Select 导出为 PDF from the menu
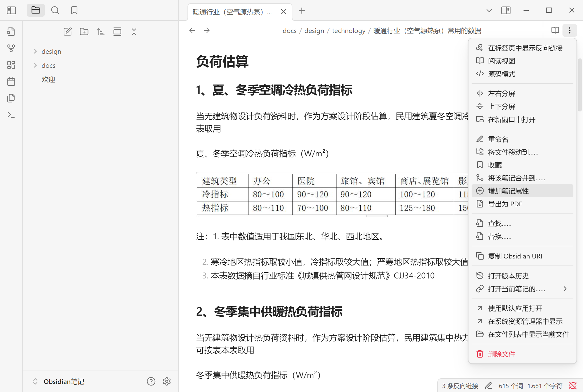Image resolution: width=583 pixels, height=392 pixels. coord(505,204)
